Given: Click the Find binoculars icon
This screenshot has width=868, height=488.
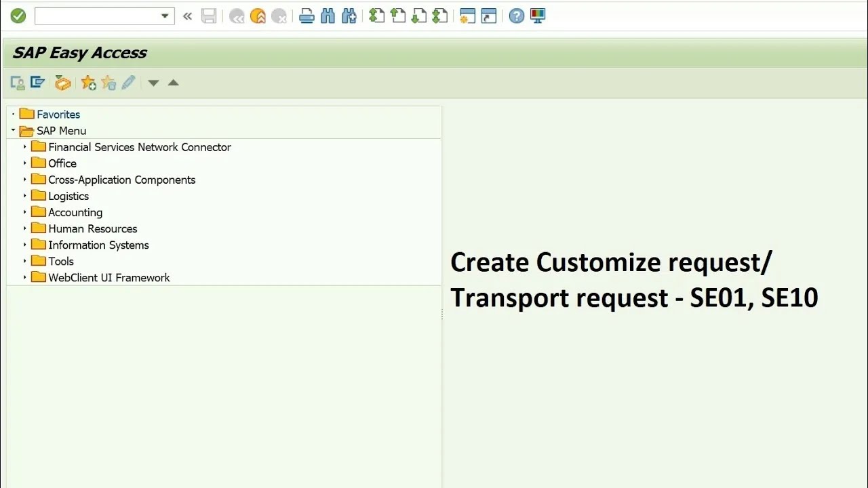Looking at the screenshot, I should click(328, 16).
